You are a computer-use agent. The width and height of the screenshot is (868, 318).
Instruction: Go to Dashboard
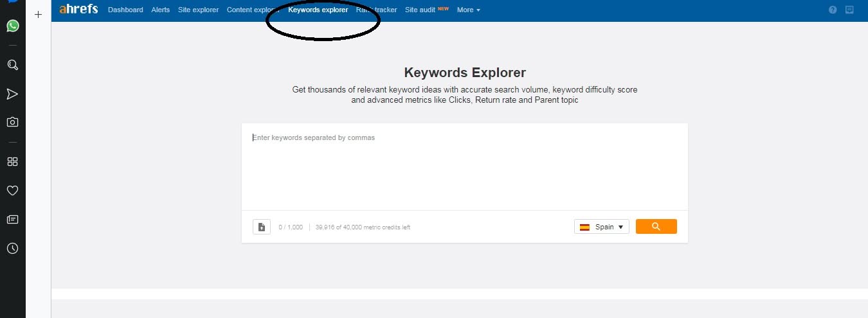[x=125, y=10]
